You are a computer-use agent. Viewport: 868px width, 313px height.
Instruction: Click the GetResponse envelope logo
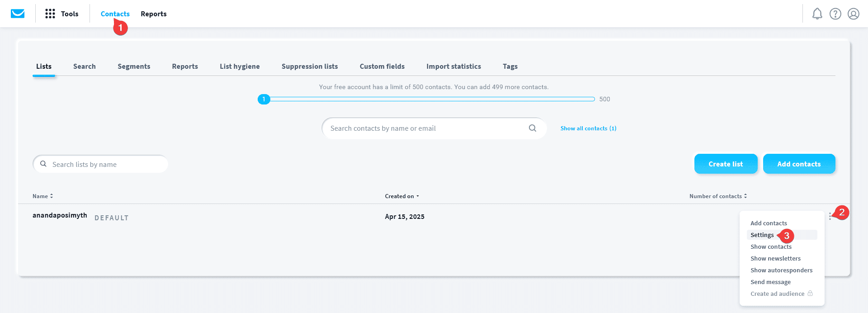point(18,14)
